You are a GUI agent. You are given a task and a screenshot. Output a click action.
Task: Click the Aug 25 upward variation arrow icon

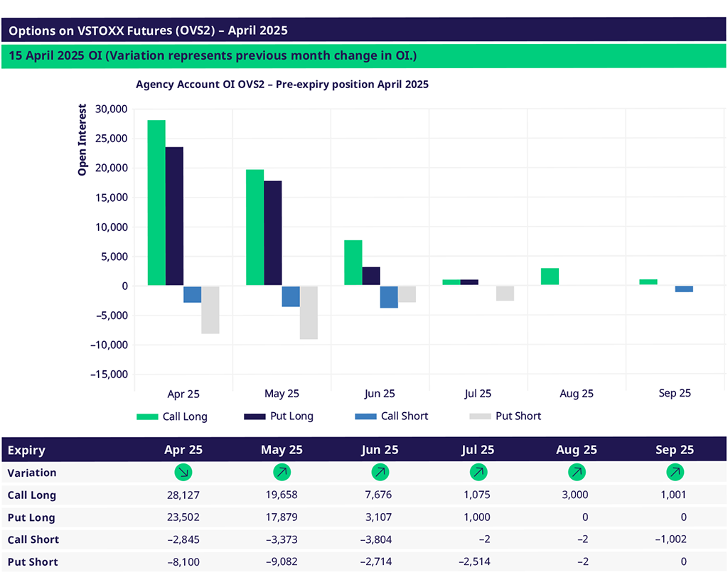pos(577,472)
